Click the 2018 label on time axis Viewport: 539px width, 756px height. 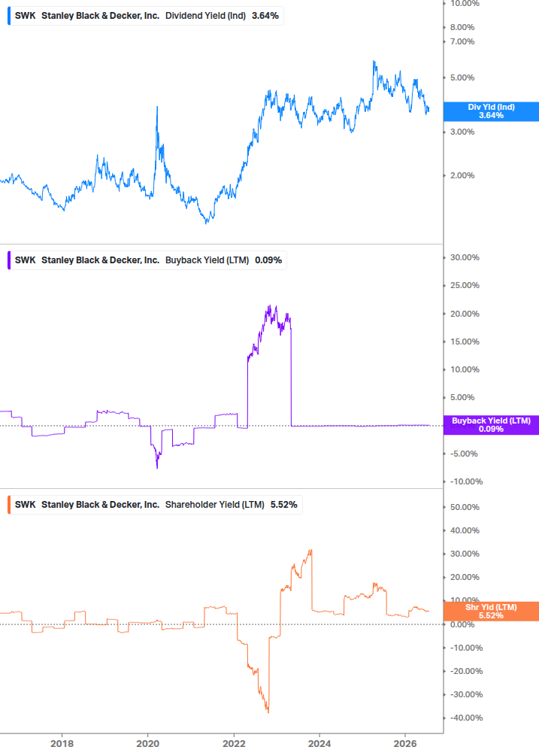click(62, 743)
